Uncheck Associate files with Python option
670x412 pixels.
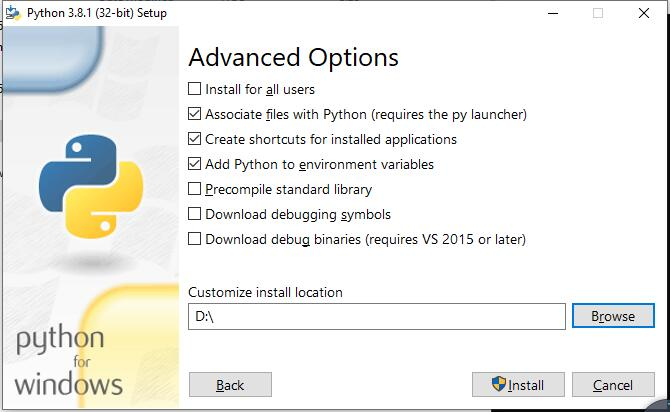[x=194, y=114]
